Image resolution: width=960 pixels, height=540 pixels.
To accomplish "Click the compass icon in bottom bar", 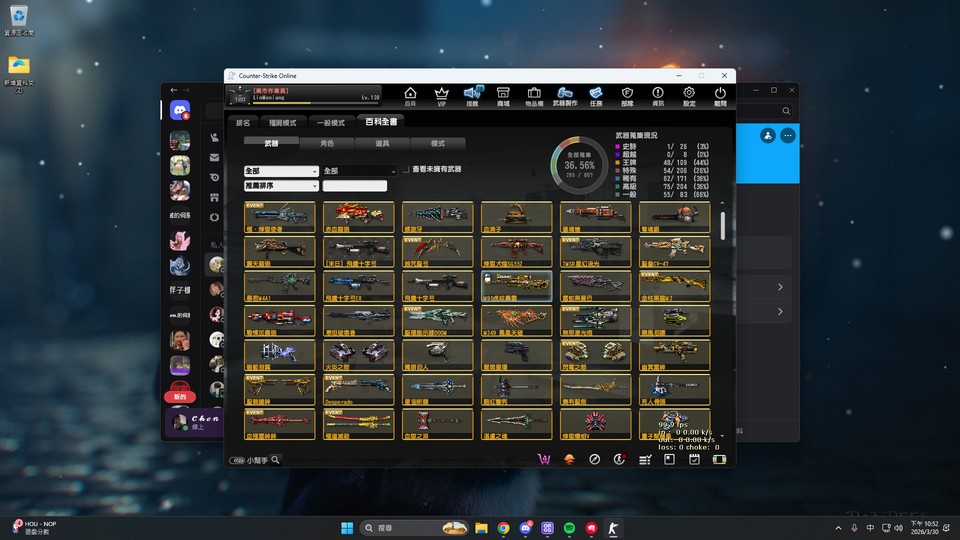I will pos(594,459).
